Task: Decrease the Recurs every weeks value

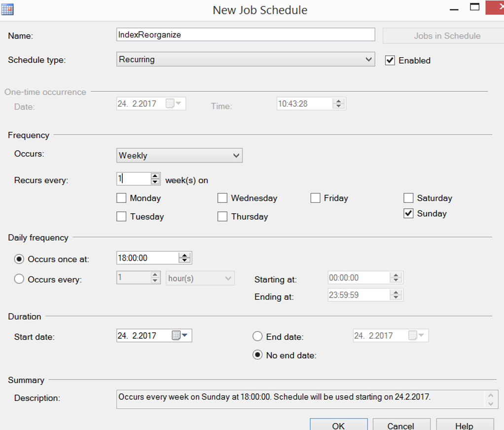Action: point(155,182)
